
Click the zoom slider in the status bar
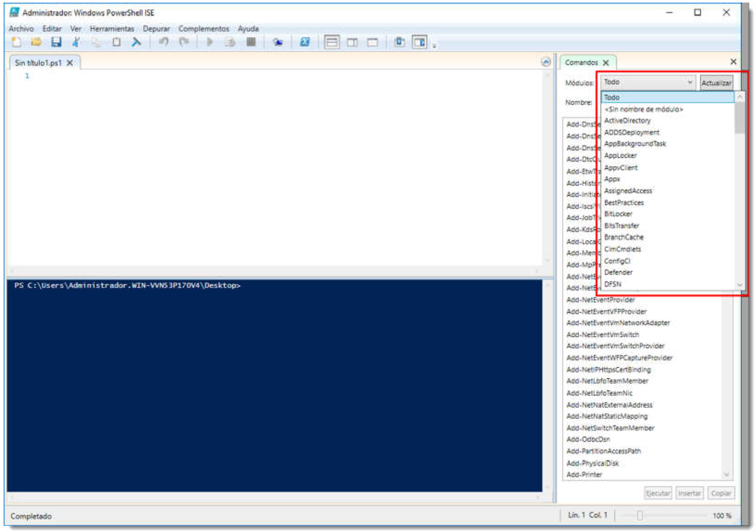pos(640,515)
